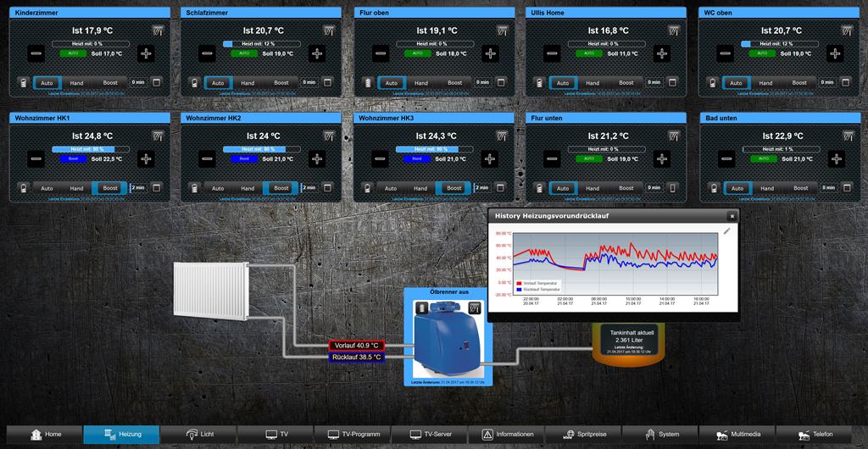868x449 pixels.
Task: Open calendar icon in Bad unten panel
Action: [x=845, y=188]
